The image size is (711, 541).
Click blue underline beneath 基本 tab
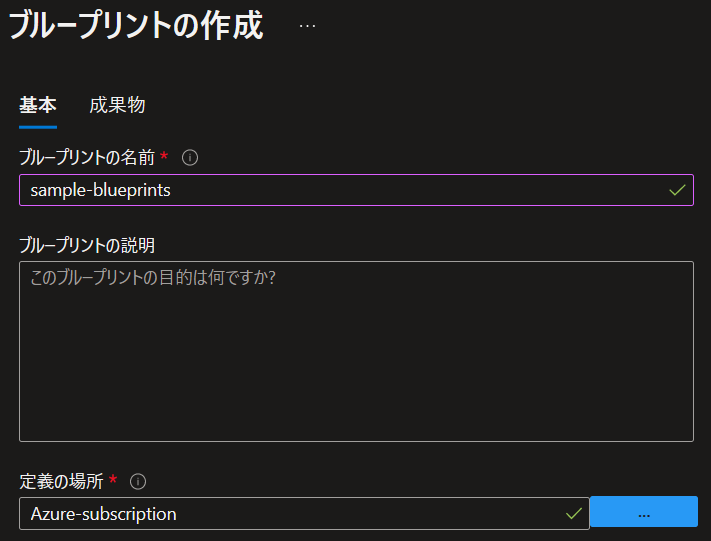(x=38, y=127)
